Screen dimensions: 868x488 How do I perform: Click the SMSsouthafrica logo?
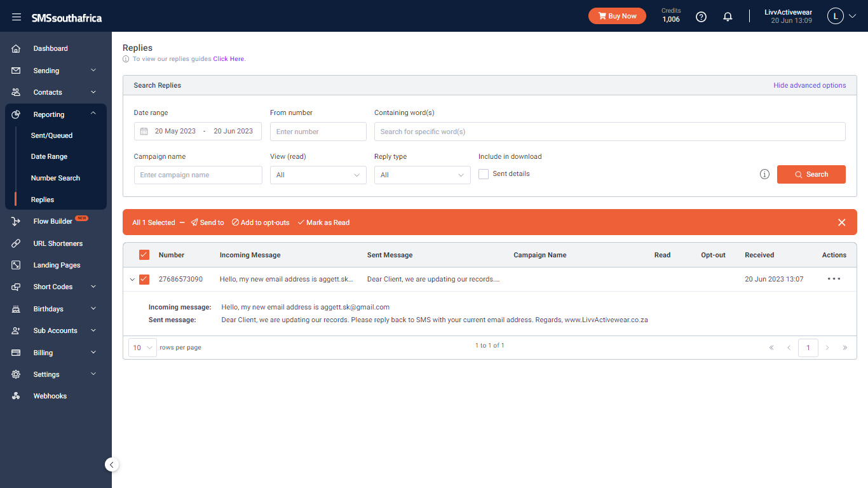pos(67,18)
